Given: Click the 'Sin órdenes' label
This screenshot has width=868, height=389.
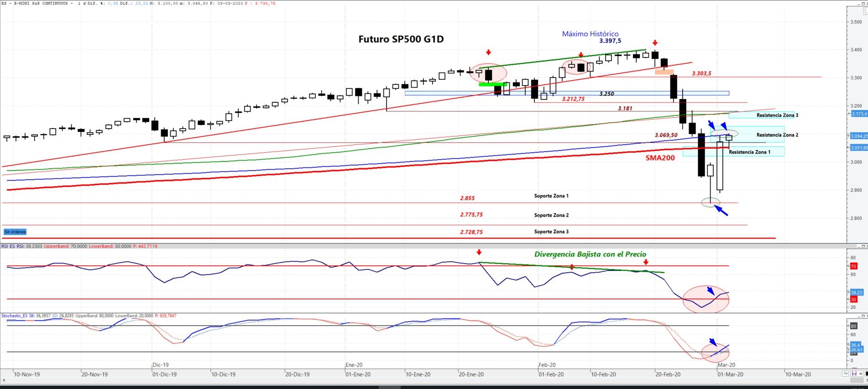Looking at the screenshot, I should 15,232.
